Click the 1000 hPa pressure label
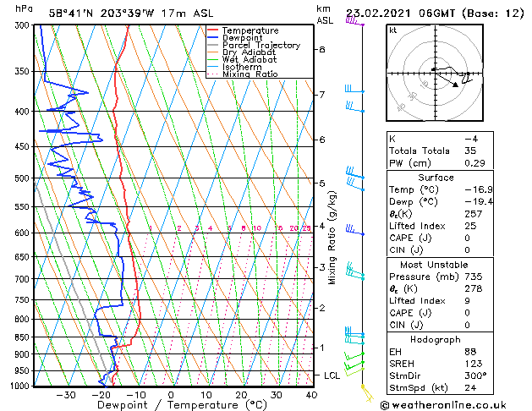This screenshot has height=411, width=532. point(20,386)
